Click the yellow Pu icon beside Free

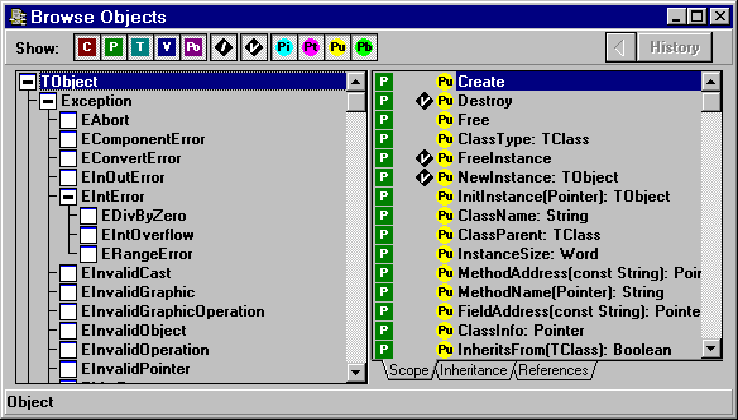coord(445,120)
